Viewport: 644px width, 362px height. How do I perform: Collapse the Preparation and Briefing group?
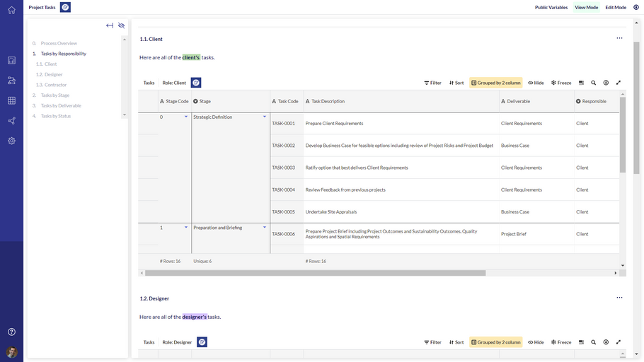tap(265, 228)
